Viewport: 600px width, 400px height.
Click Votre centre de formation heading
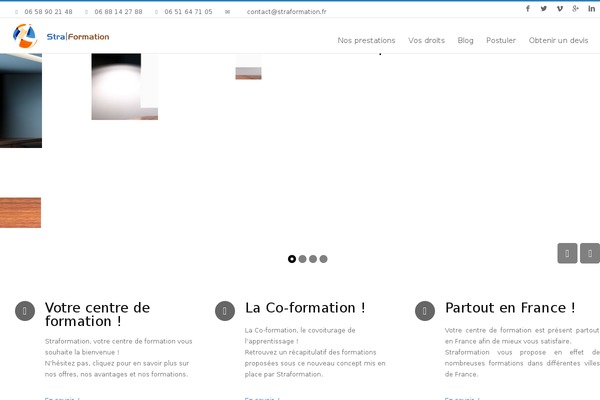[97, 314]
